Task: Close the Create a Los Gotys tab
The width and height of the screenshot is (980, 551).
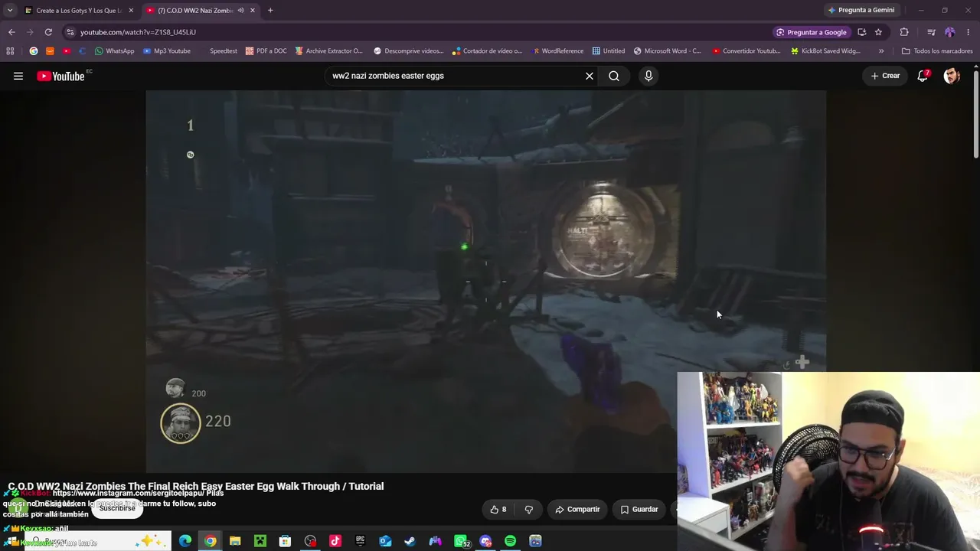Action: click(x=131, y=10)
